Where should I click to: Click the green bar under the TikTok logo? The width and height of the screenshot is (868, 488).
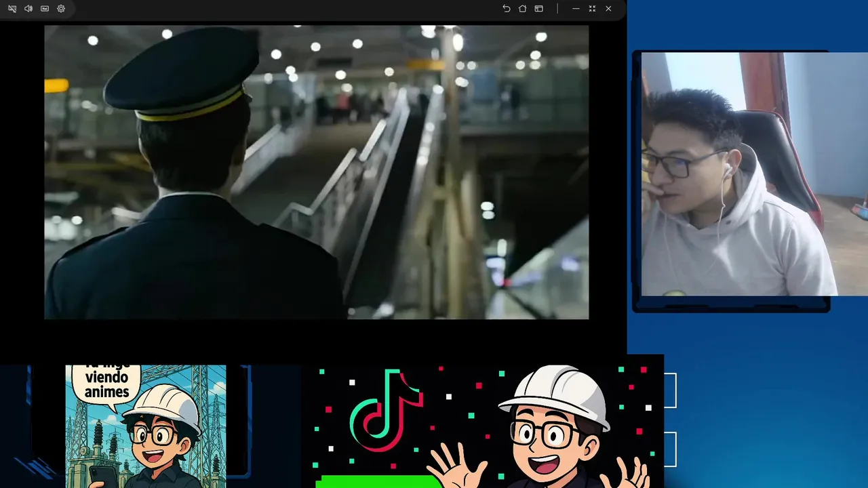pos(378,482)
